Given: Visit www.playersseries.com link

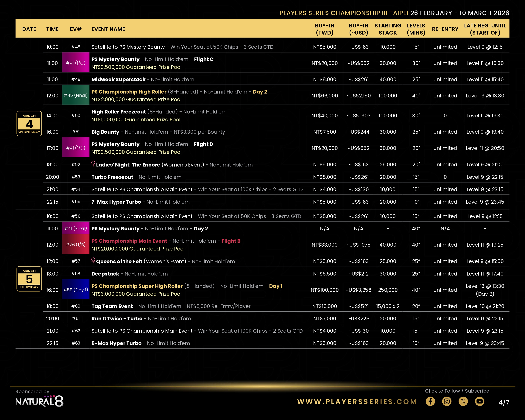Looking at the screenshot, I should (357, 402).
